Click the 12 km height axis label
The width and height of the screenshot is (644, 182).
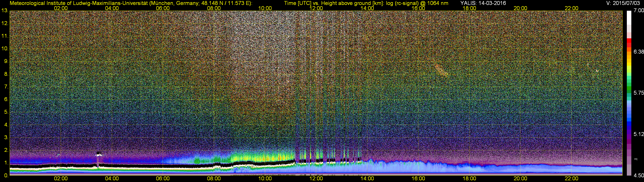point(5,23)
